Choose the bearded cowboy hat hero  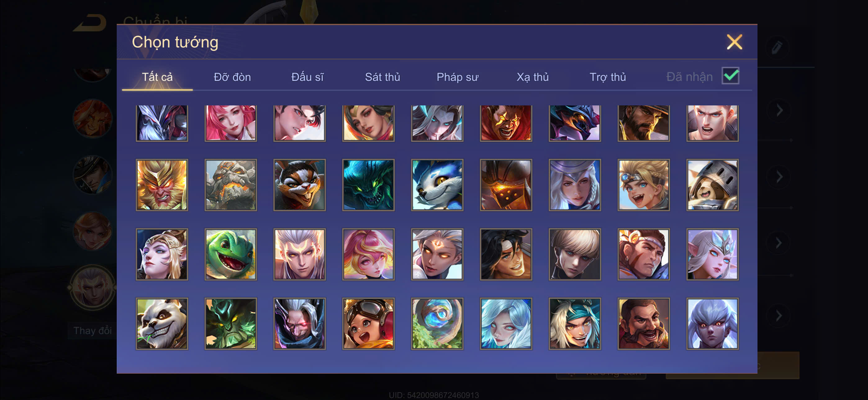click(644, 123)
